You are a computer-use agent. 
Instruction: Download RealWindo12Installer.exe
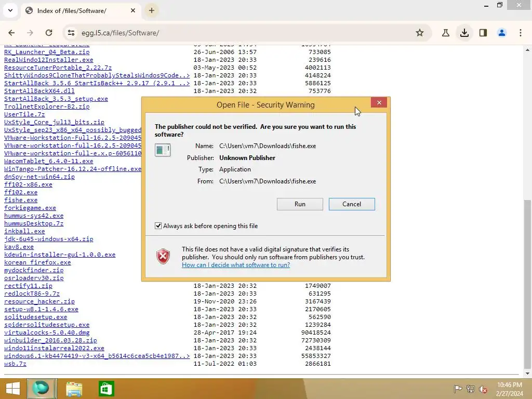point(48,60)
